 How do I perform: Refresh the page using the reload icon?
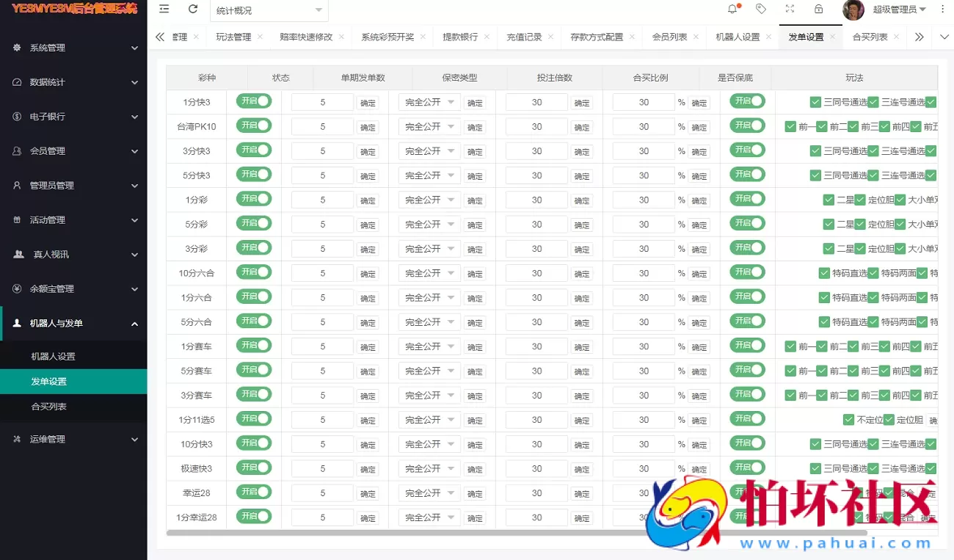[192, 10]
